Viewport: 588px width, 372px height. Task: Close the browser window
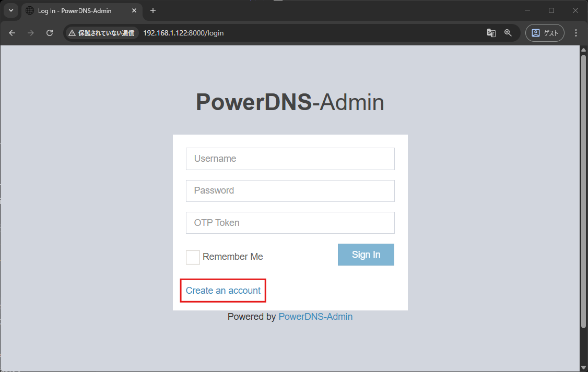tap(575, 10)
